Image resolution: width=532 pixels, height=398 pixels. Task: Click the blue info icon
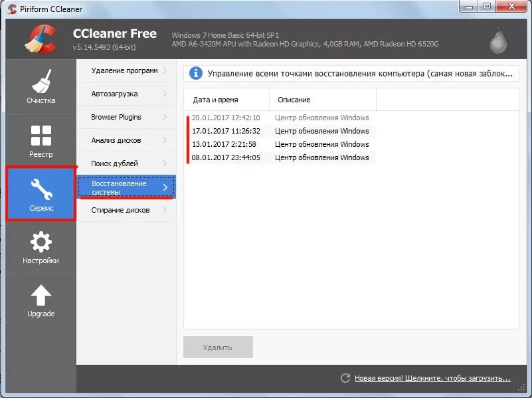196,73
